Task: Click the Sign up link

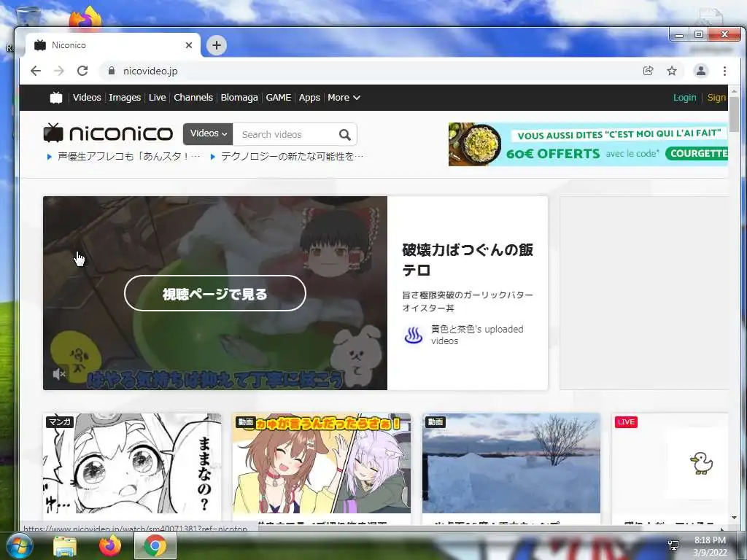Action: (x=716, y=98)
